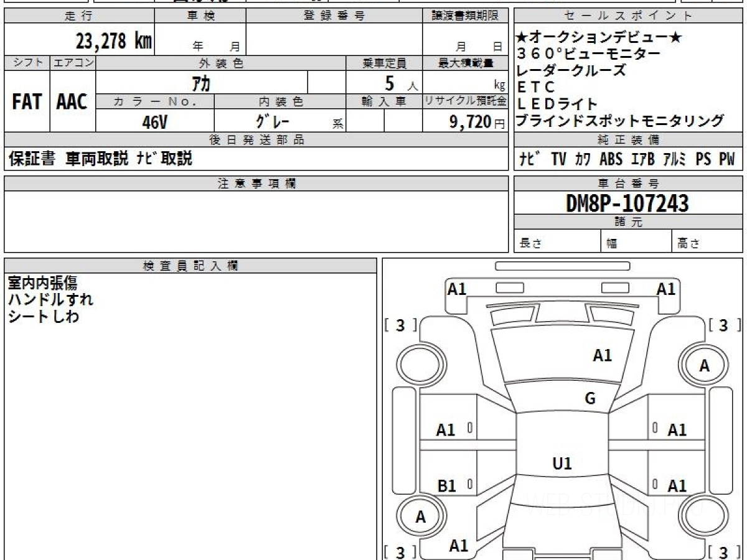Select the アカ exterior color value
The image size is (747, 560).
[x=201, y=83]
